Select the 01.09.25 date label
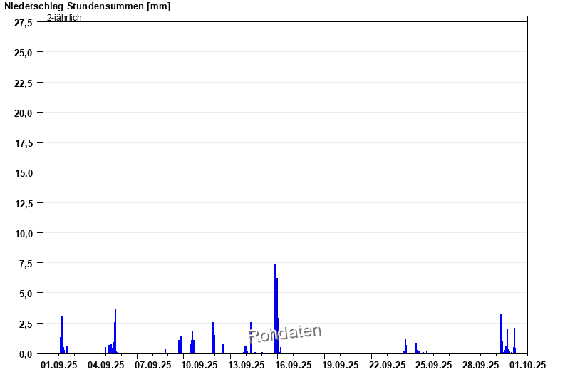The image size is (570, 392). [x=59, y=365]
